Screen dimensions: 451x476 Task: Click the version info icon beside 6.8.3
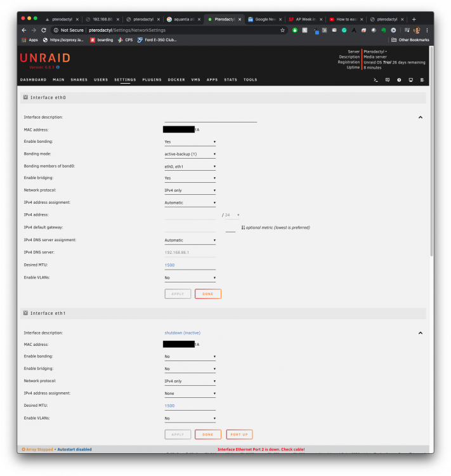pyautogui.click(x=58, y=67)
